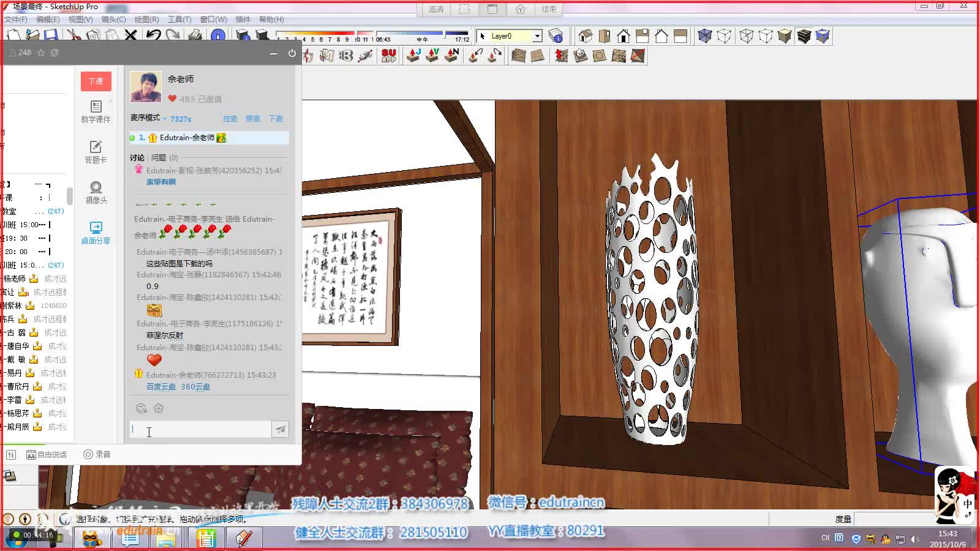
Task: Switch to Top view icon
Action: [x=604, y=36]
